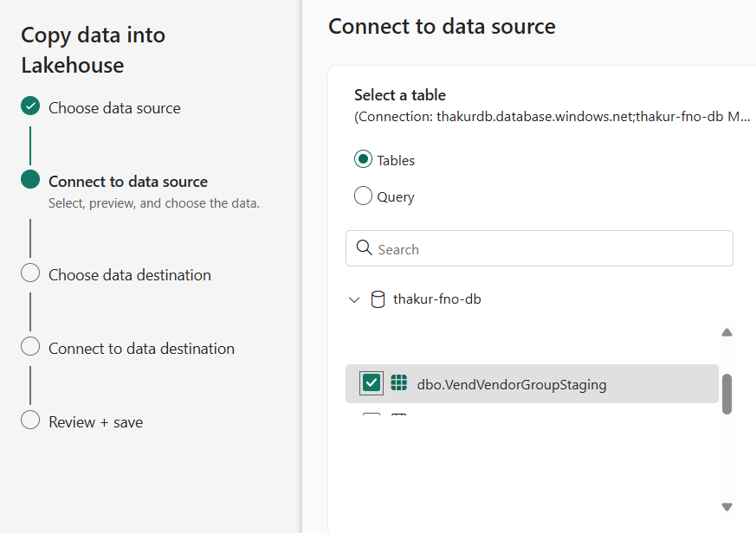Click the table list scrollbar thumb
Image resolution: width=756 pixels, height=533 pixels.
[727, 394]
